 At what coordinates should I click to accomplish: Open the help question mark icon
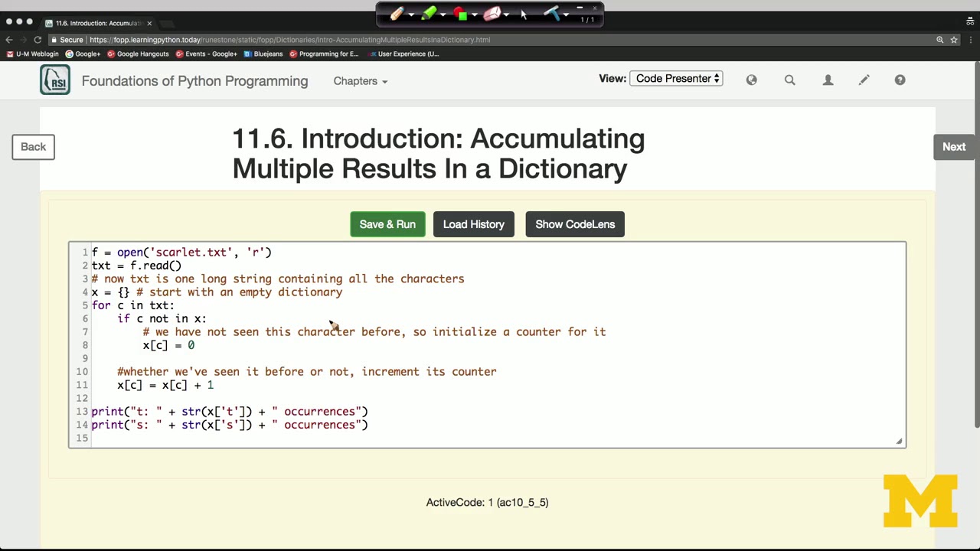[900, 80]
